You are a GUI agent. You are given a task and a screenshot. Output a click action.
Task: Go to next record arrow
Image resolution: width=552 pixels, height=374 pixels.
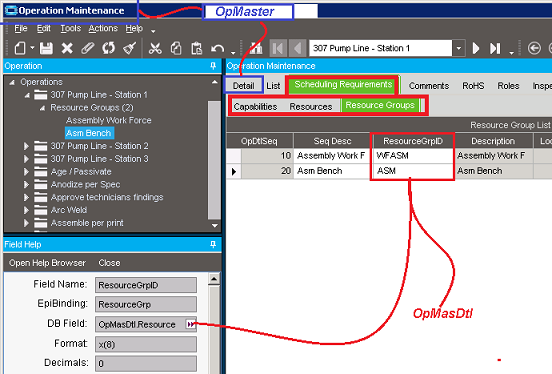pos(476,48)
